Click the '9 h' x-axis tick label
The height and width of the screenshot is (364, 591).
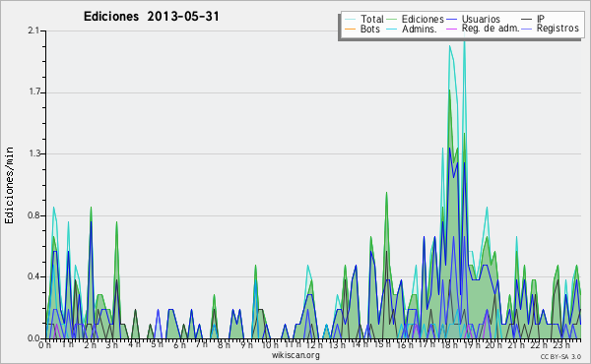[246, 344]
